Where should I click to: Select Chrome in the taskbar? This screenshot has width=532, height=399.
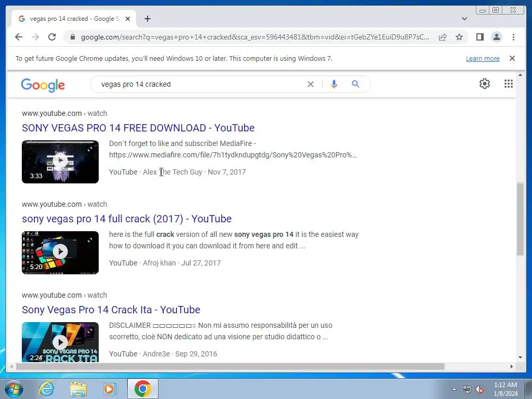pos(142,389)
